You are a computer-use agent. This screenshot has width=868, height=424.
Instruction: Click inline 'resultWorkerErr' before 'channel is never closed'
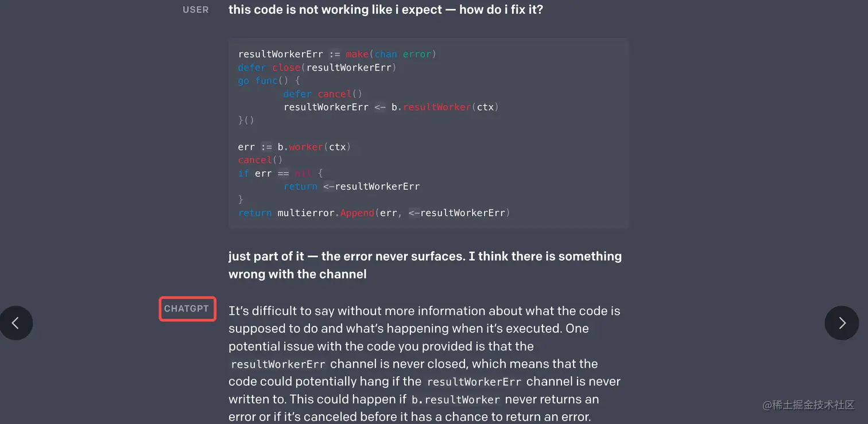[278, 364]
